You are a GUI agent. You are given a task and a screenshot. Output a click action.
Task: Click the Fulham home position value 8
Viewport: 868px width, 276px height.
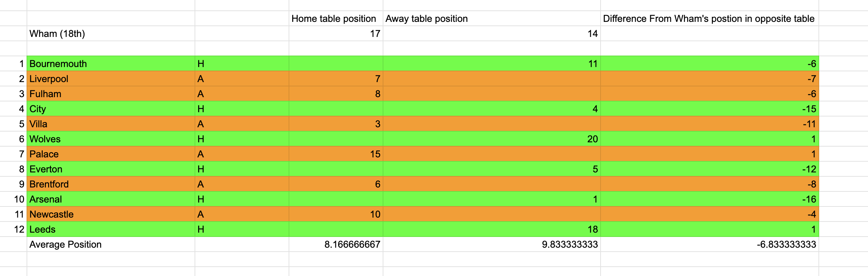[x=336, y=94]
